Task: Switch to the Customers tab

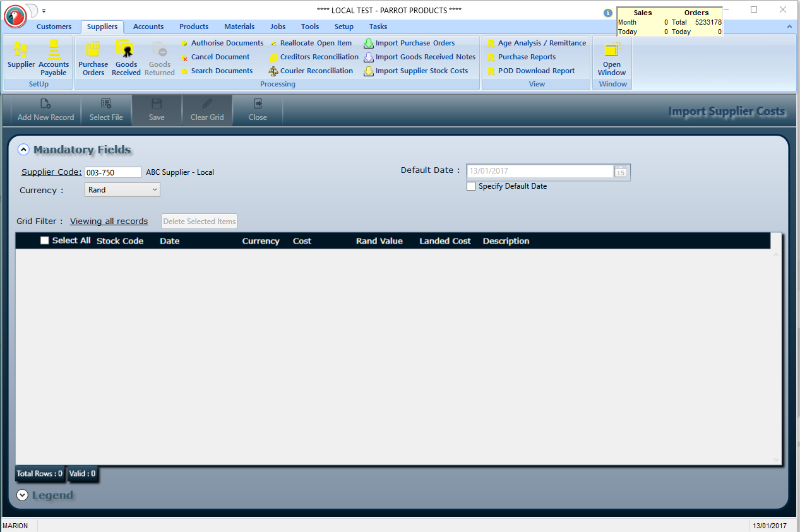Action: (x=54, y=27)
